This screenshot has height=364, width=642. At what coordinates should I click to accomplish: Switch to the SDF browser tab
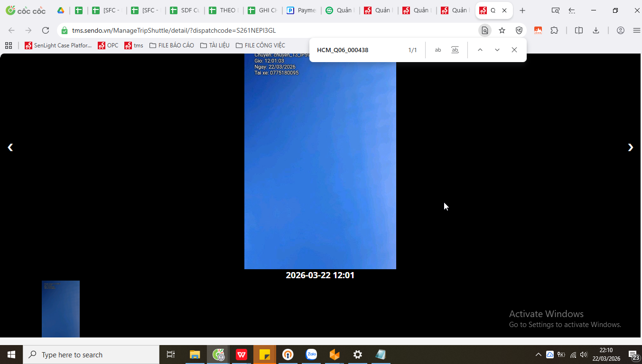[185, 10]
